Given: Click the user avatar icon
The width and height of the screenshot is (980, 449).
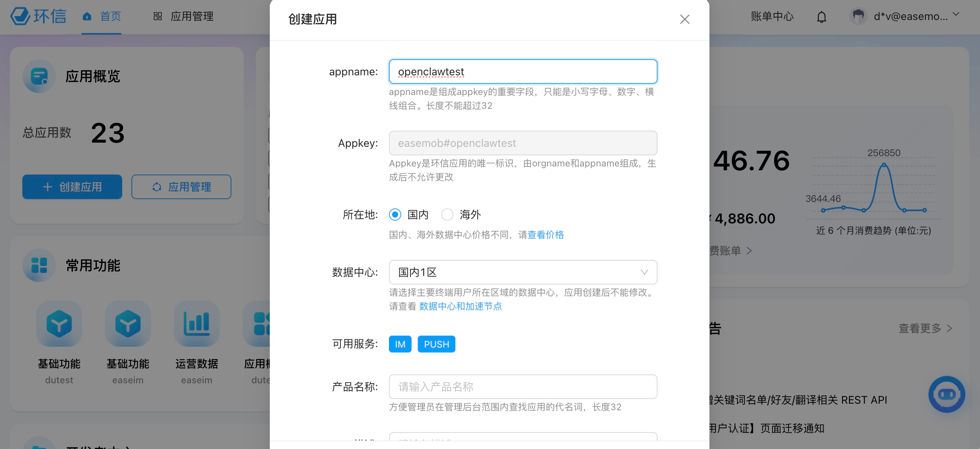Looking at the screenshot, I should coord(858,16).
